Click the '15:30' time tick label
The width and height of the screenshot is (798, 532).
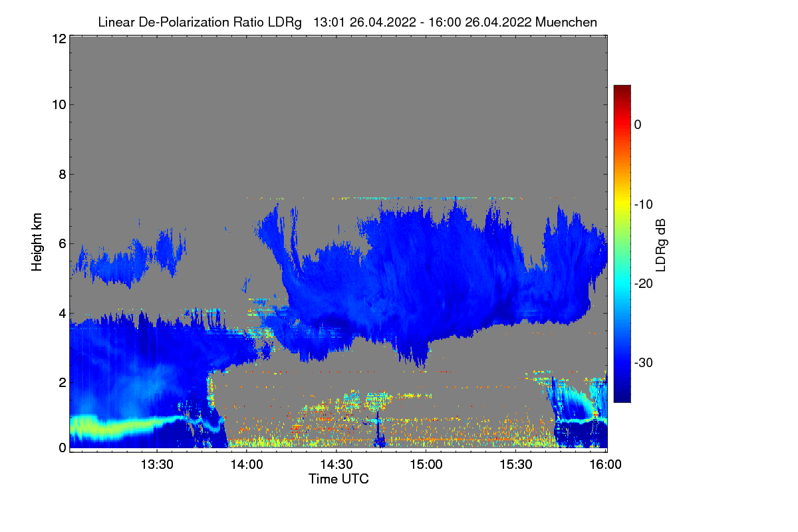517,464
